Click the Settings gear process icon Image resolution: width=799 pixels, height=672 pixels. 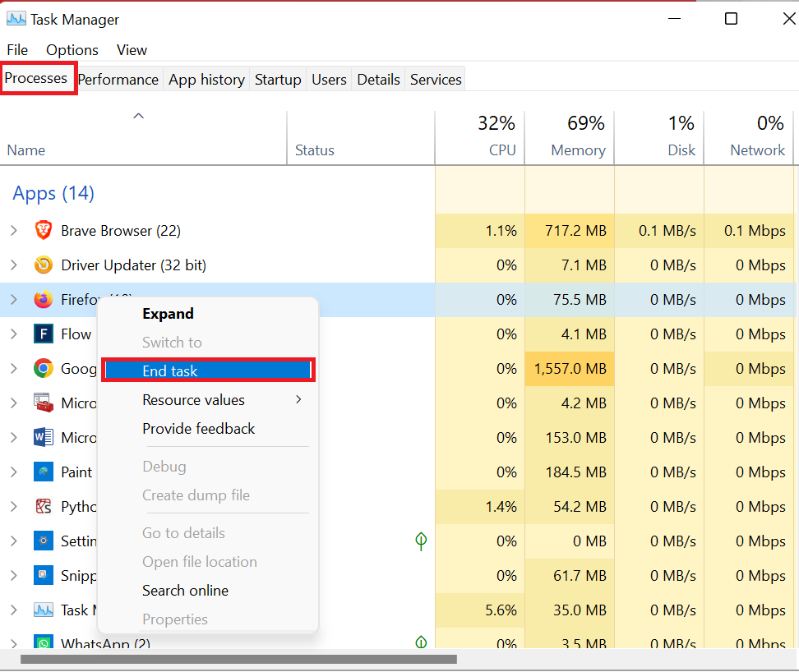(44, 541)
